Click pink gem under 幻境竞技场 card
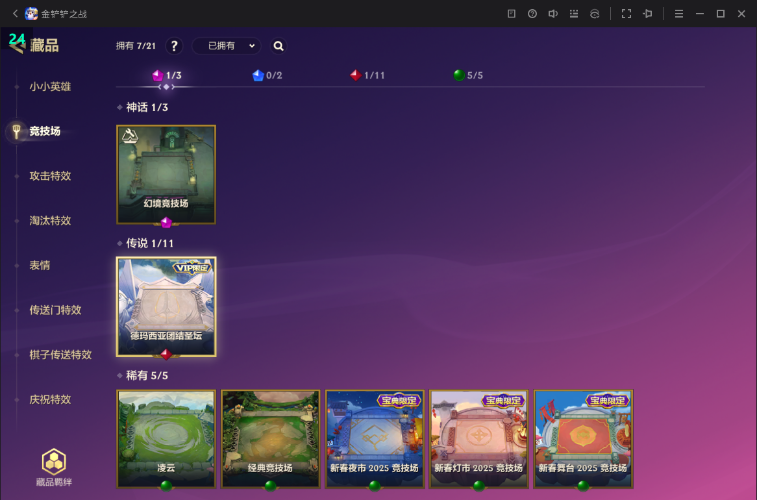The width and height of the screenshot is (757, 500). click(166, 222)
